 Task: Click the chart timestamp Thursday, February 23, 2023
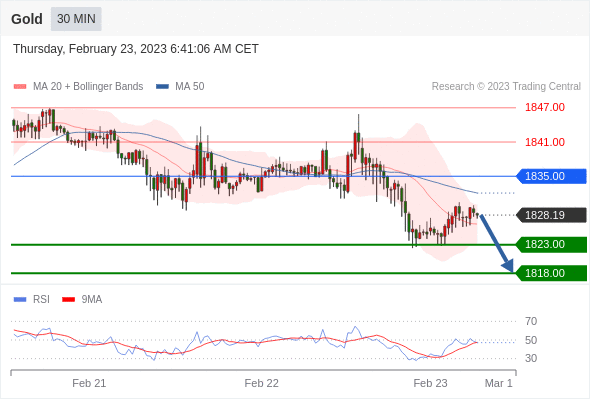(136, 49)
